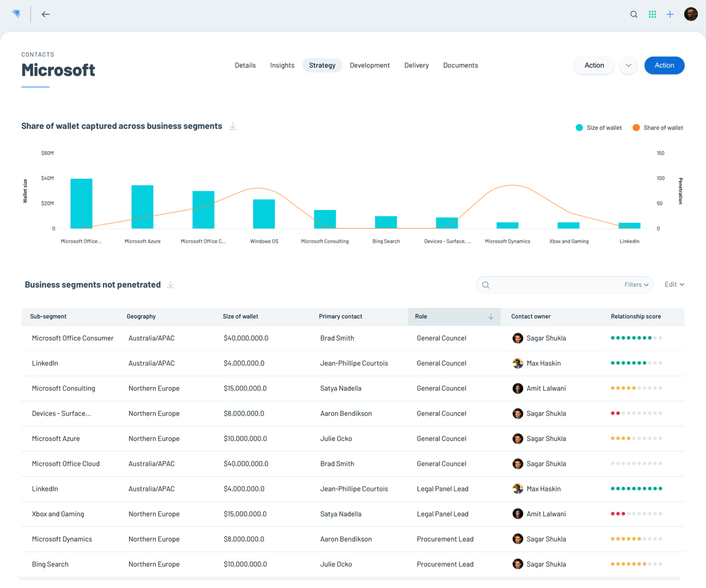Click the Microsoft Office Consumer chart bar
The image size is (706, 588).
click(x=81, y=203)
